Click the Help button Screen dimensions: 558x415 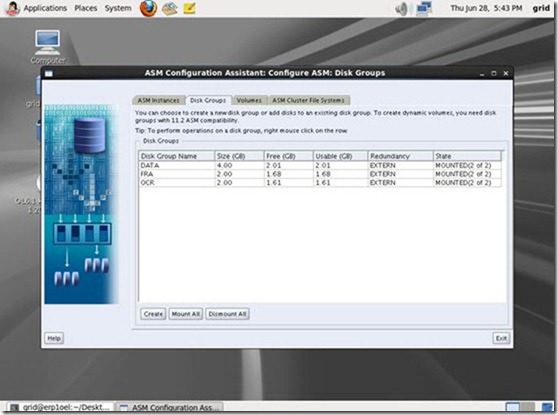click(54, 338)
